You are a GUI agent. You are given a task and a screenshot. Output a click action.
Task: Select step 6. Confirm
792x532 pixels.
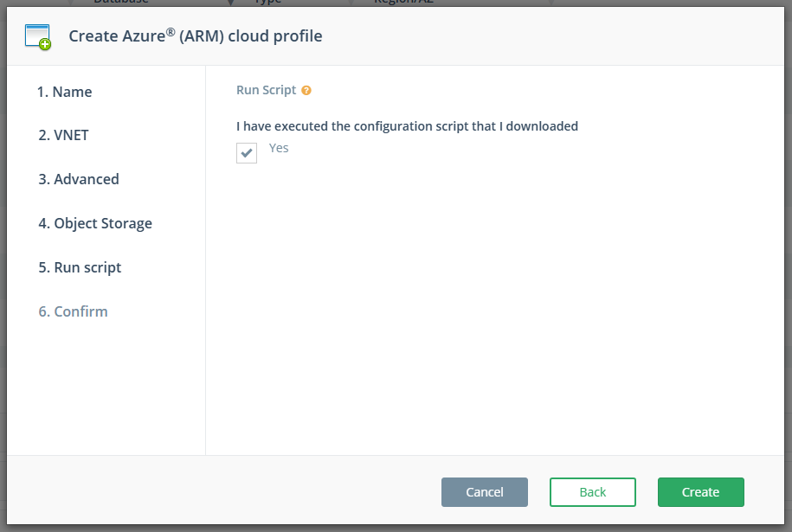[x=74, y=311]
